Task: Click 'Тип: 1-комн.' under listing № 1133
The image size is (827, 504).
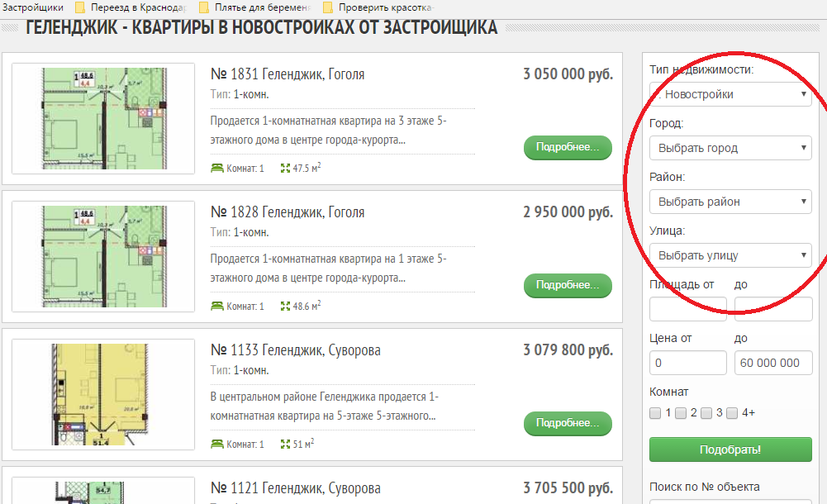Action: click(240, 371)
